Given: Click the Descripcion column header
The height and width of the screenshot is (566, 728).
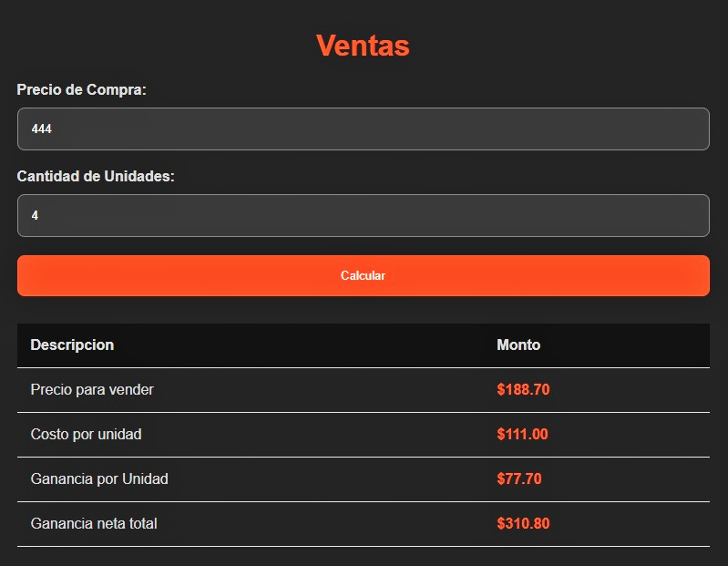Looking at the screenshot, I should point(72,345).
